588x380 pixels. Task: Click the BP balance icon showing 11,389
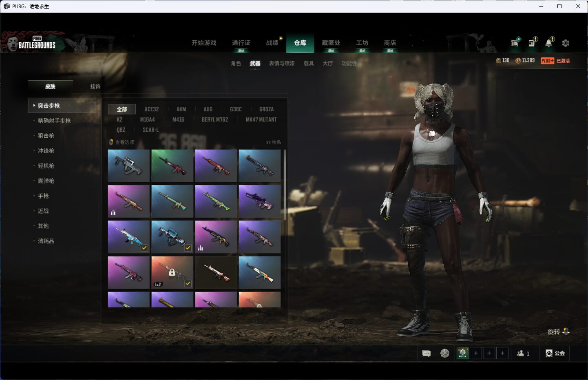518,61
